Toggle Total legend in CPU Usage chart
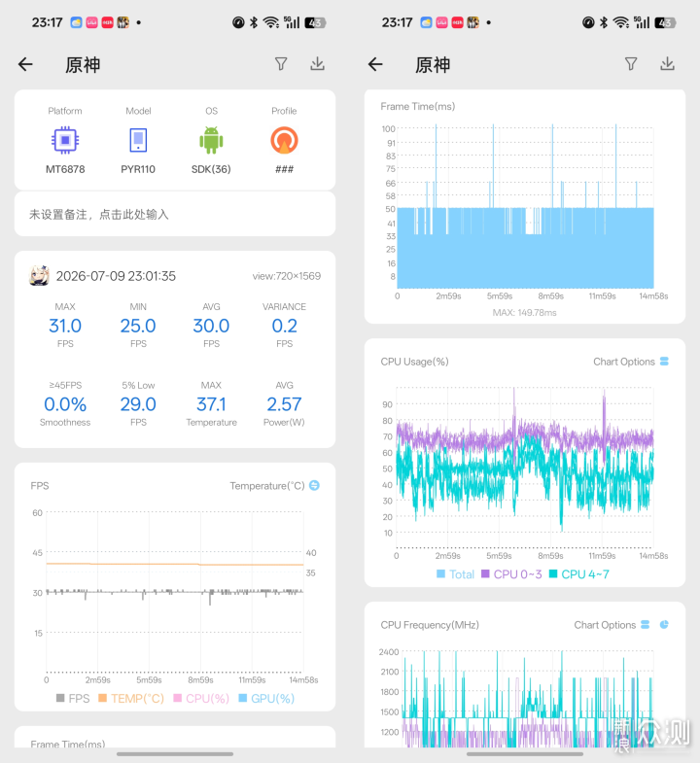700x763 pixels. coord(455,574)
